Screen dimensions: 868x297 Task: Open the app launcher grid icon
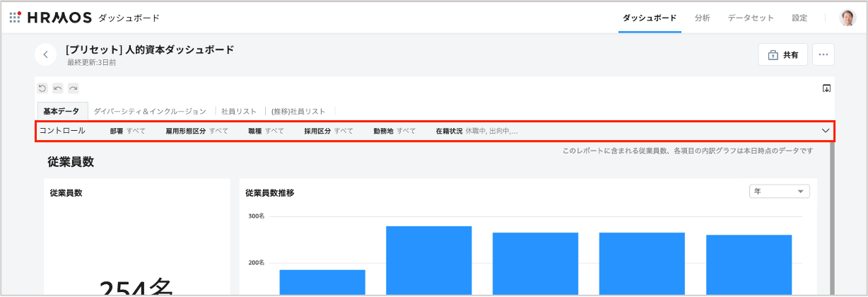[15, 18]
